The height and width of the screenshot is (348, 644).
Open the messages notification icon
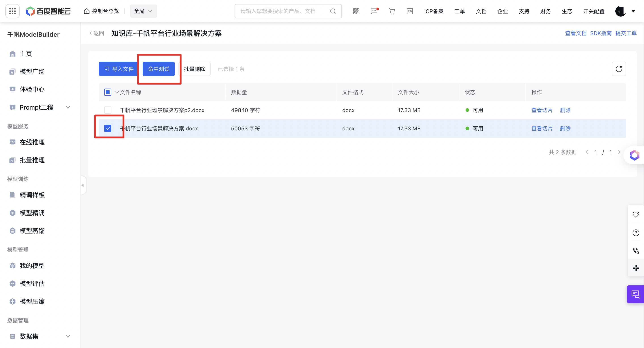pos(374,11)
